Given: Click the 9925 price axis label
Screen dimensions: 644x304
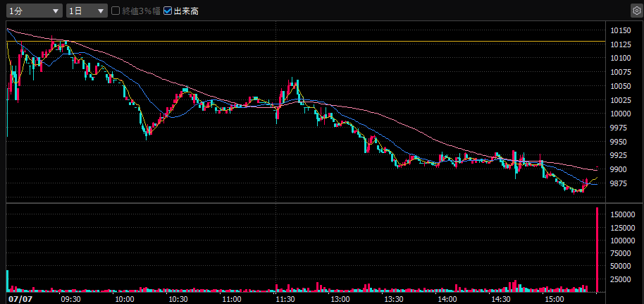Looking at the screenshot, I should (619, 155).
